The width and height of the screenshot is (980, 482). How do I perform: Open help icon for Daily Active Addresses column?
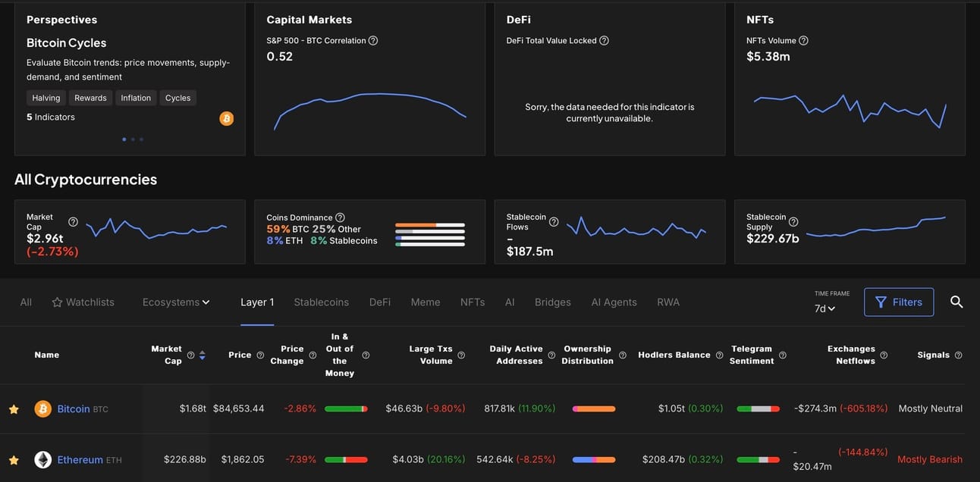click(551, 355)
